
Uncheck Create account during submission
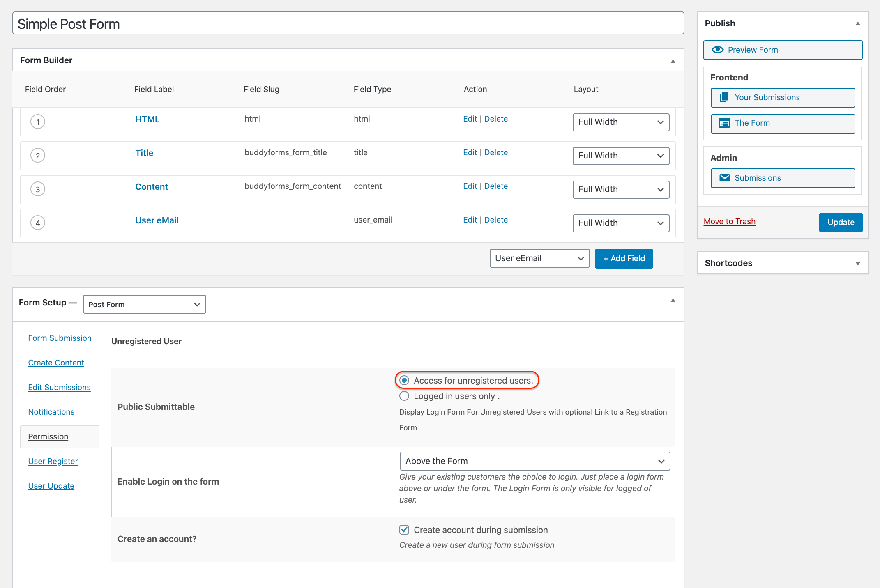(404, 530)
